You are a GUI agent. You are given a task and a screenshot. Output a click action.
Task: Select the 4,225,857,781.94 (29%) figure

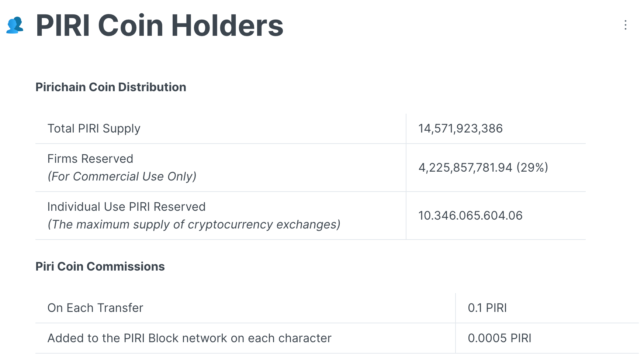[483, 167]
